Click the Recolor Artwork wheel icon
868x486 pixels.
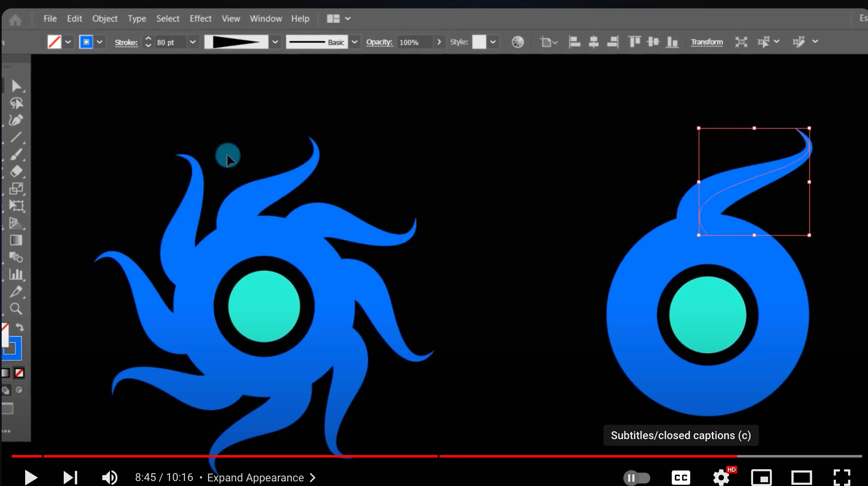pyautogui.click(x=517, y=42)
